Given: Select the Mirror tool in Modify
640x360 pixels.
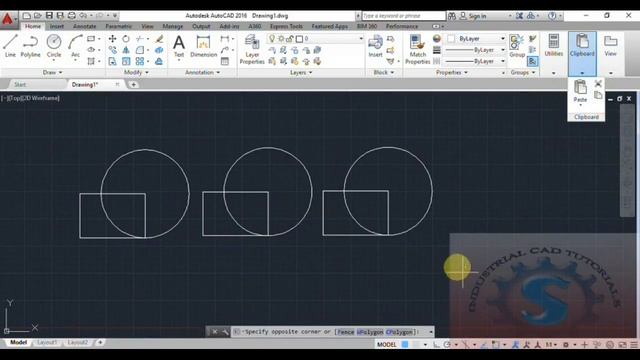Looking at the screenshot, I should [x=126, y=50].
